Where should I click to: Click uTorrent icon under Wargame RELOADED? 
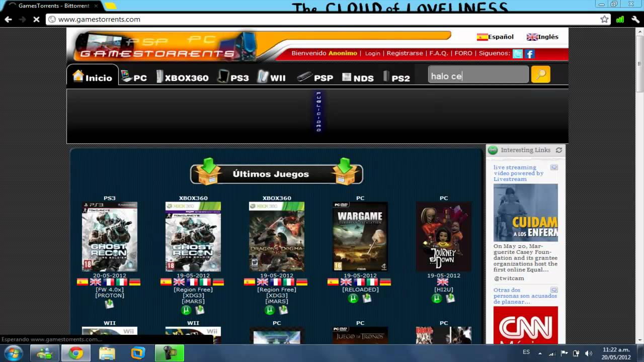(353, 298)
